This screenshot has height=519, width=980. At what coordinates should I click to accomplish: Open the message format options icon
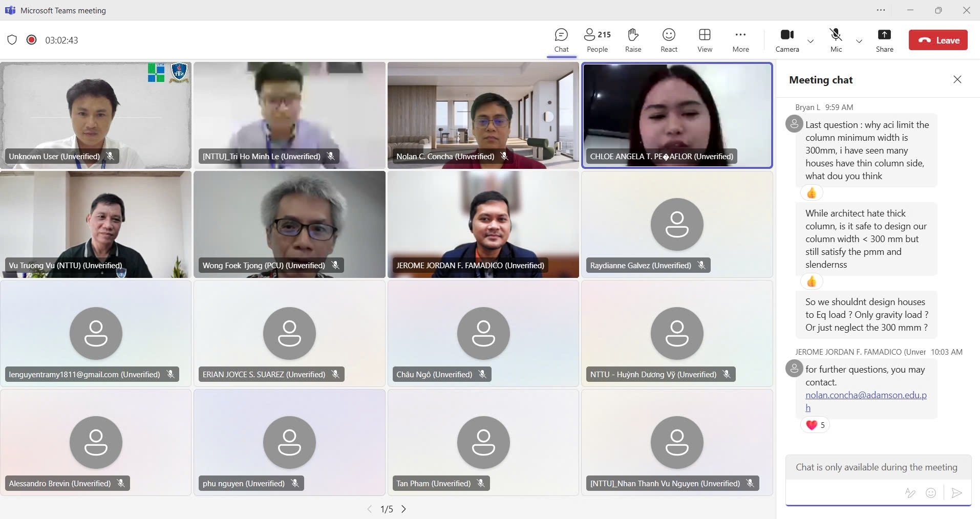[x=910, y=493]
